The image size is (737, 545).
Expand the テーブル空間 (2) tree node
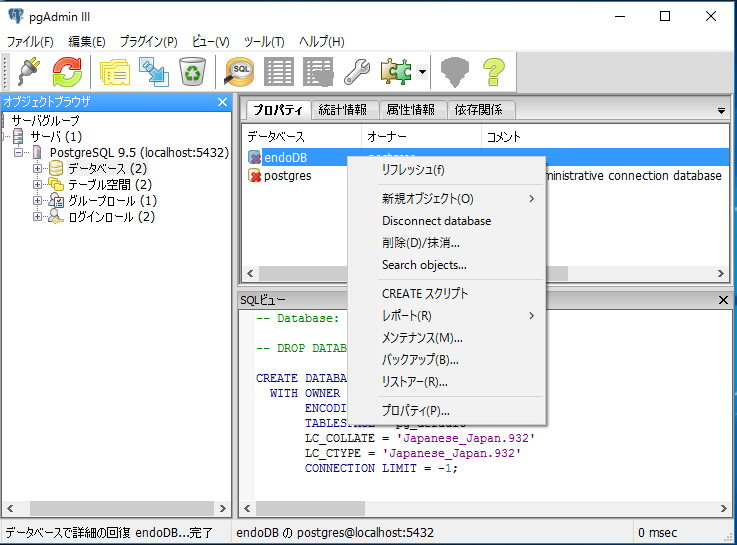pos(37,184)
